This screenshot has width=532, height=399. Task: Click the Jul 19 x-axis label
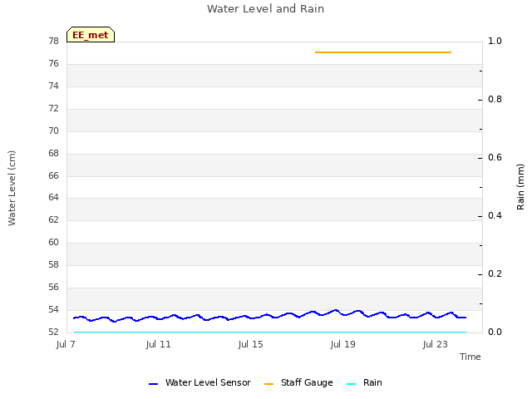click(x=342, y=344)
